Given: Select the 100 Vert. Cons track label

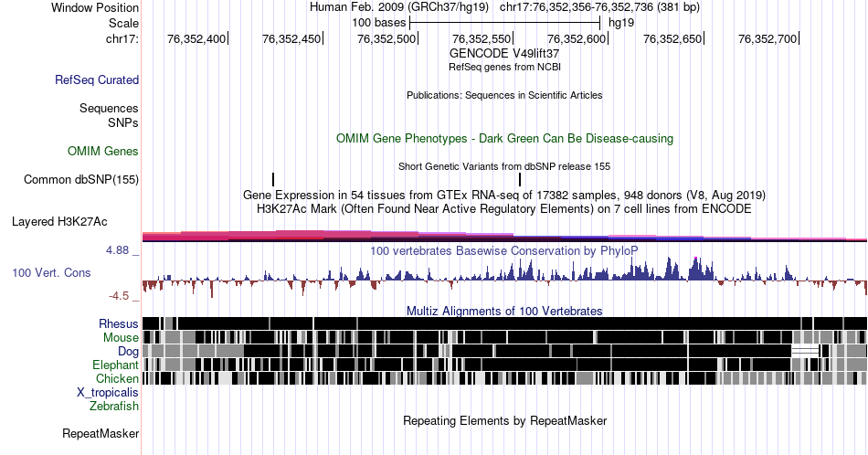Looking at the screenshot, I should 51,272.
